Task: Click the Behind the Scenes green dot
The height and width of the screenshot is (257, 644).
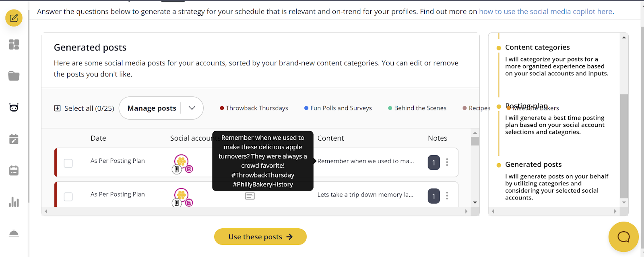Action: [390, 108]
